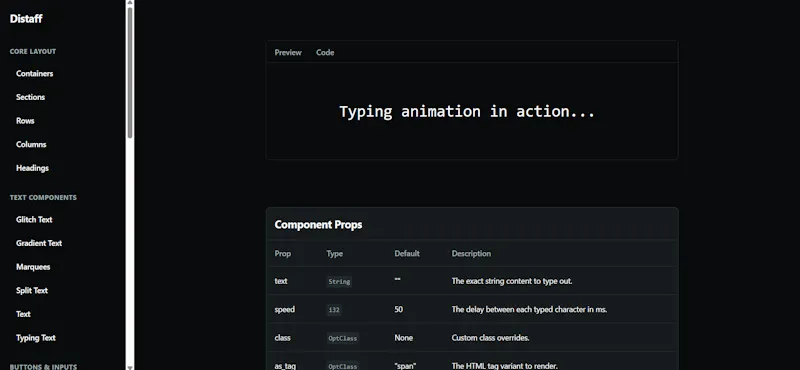The image size is (800, 370).
Task: Click the 'class' prop name cell
Action: (x=283, y=338)
